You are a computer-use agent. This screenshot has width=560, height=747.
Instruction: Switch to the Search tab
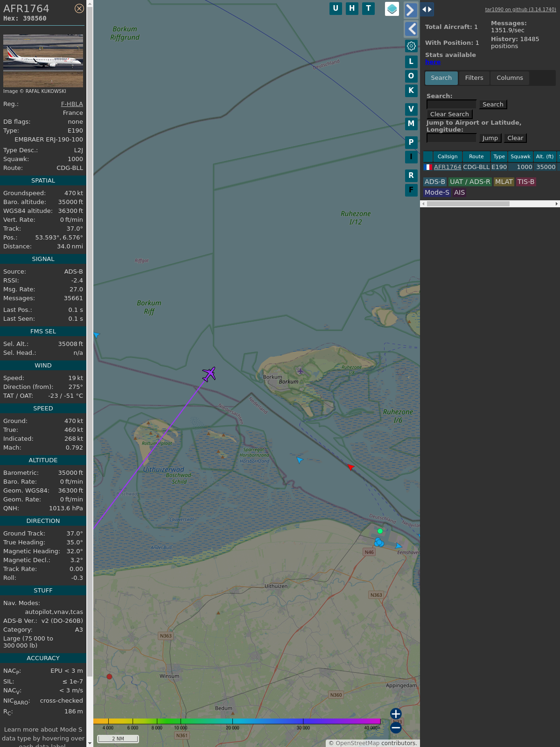[x=441, y=78]
